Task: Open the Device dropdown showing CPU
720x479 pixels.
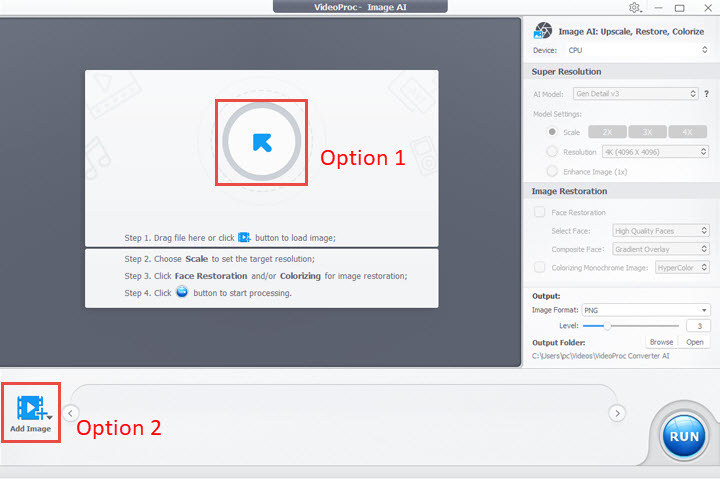Action: (636, 50)
